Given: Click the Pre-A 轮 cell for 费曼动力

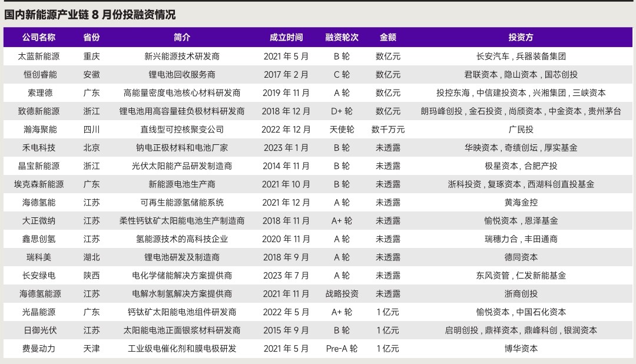Looking at the screenshot, I should tap(342, 349).
